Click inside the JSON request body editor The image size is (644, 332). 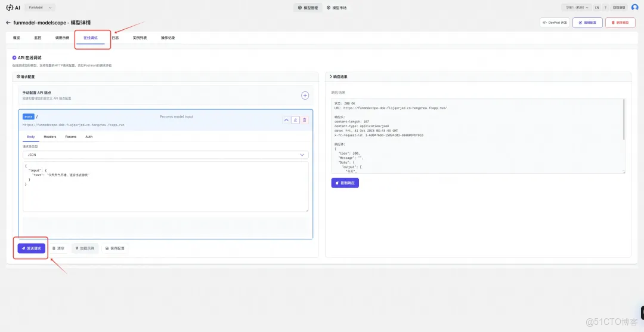(x=166, y=187)
